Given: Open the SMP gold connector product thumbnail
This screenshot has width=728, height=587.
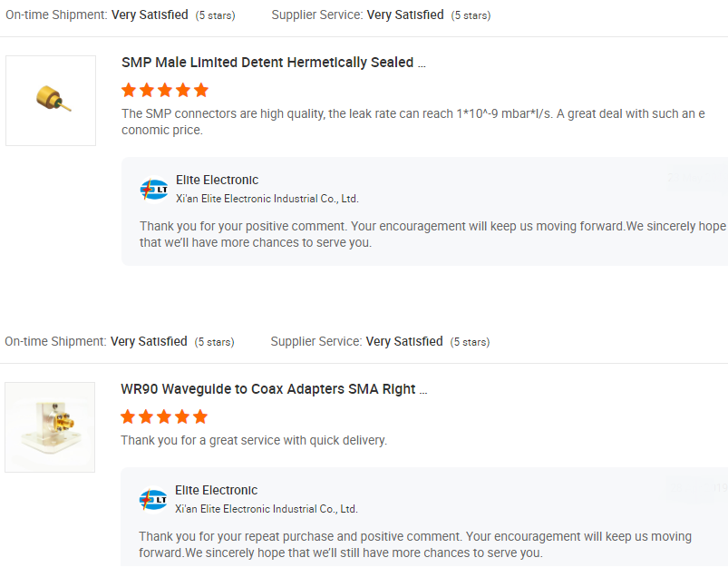Looking at the screenshot, I should coord(51,101).
